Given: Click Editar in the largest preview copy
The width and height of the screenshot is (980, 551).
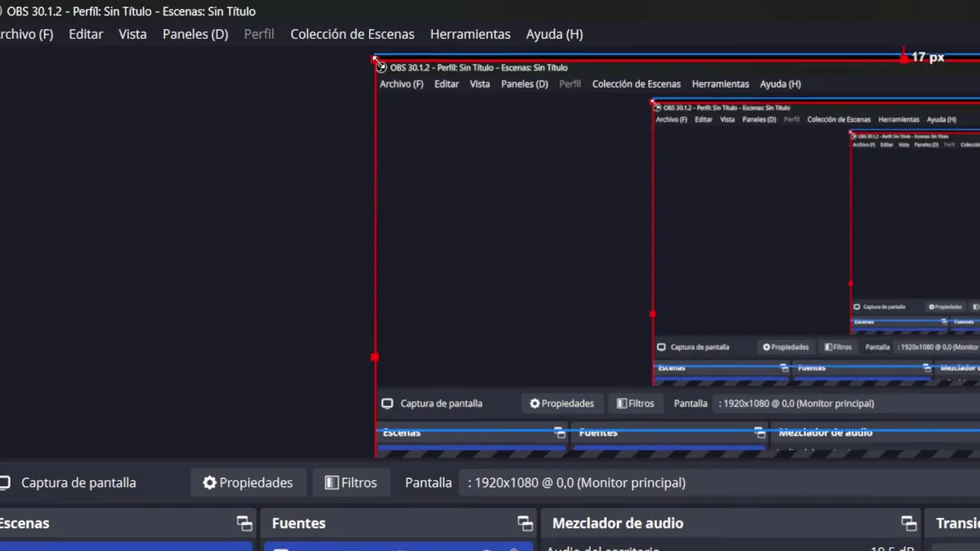Looking at the screenshot, I should (446, 84).
